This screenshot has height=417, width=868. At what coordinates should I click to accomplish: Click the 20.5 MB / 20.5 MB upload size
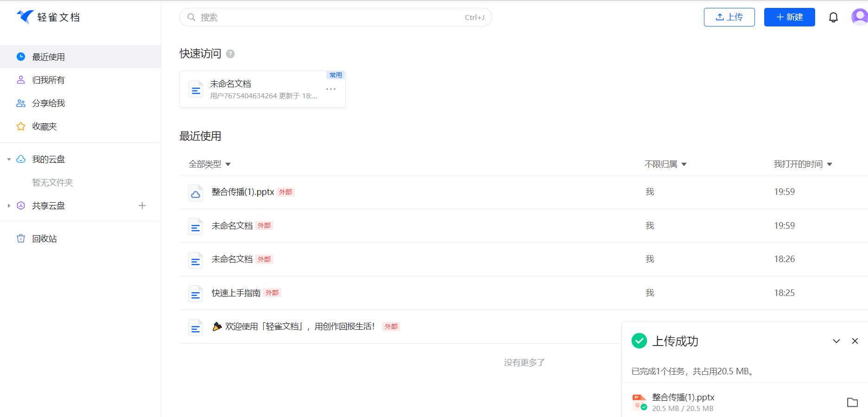683,409
